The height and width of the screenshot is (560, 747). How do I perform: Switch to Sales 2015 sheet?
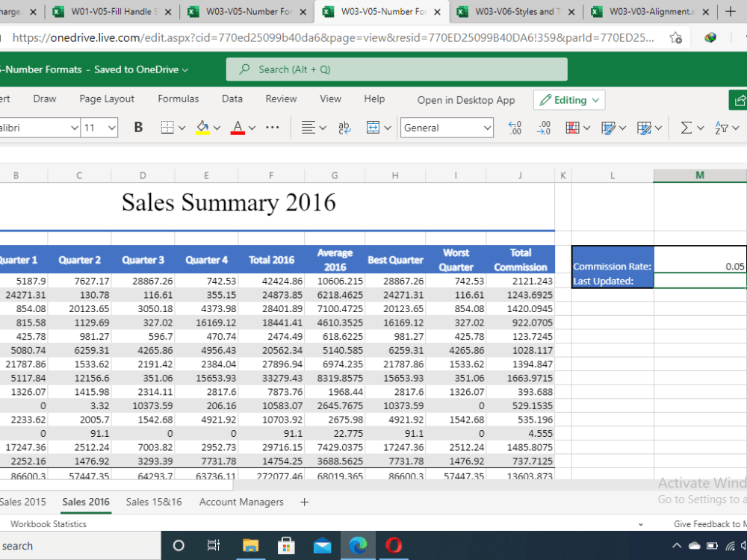(23, 502)
